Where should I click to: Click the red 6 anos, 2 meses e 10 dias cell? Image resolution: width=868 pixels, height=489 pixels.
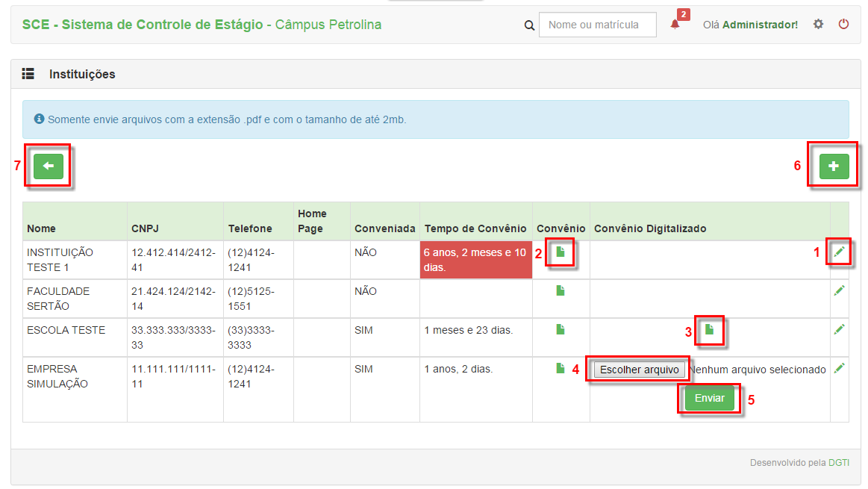coord(476,260)
